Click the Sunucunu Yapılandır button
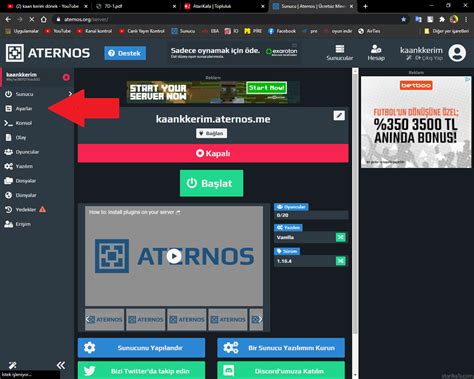This screenshot has height=379, width=474. click(141, 348)
